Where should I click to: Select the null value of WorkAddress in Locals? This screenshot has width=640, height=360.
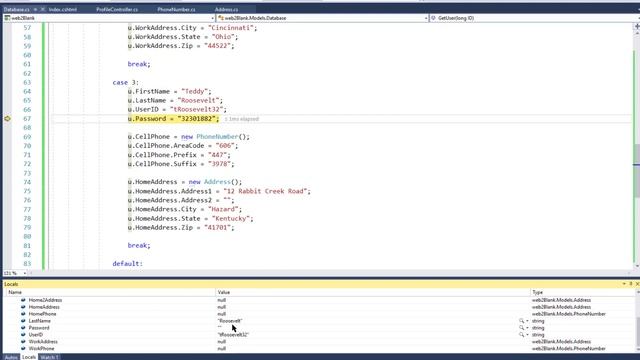click(x=222, y=342)
